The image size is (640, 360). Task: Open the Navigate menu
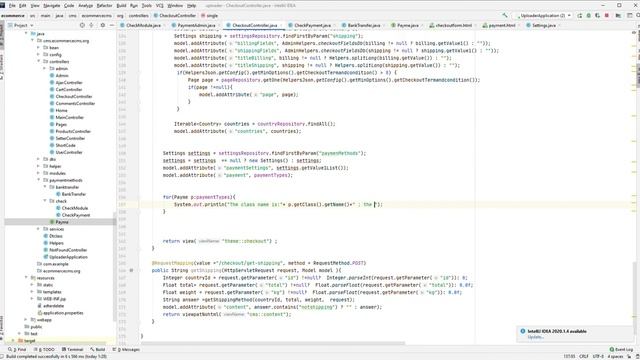coord(51,6)
